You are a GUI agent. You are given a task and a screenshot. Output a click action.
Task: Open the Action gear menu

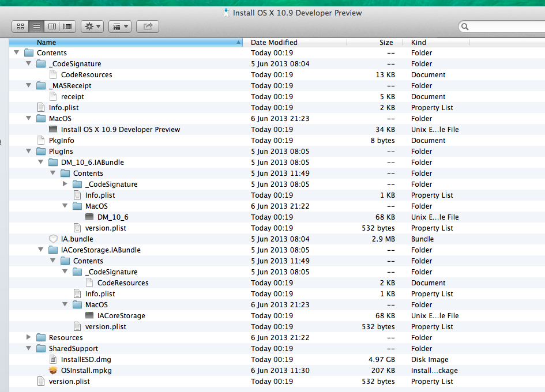coord(92,27)
